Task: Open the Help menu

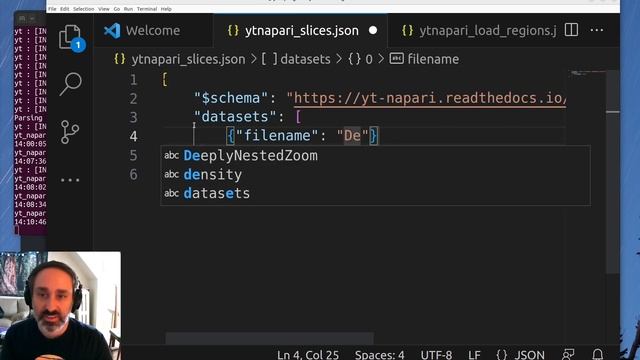Action: coord(166,9)
